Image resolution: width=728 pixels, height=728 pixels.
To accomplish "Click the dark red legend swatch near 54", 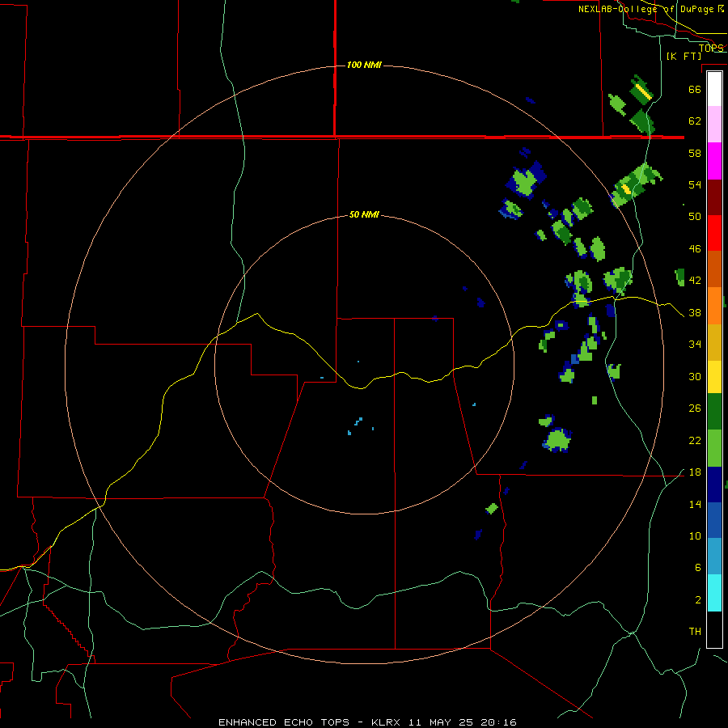I will point(714,197).
